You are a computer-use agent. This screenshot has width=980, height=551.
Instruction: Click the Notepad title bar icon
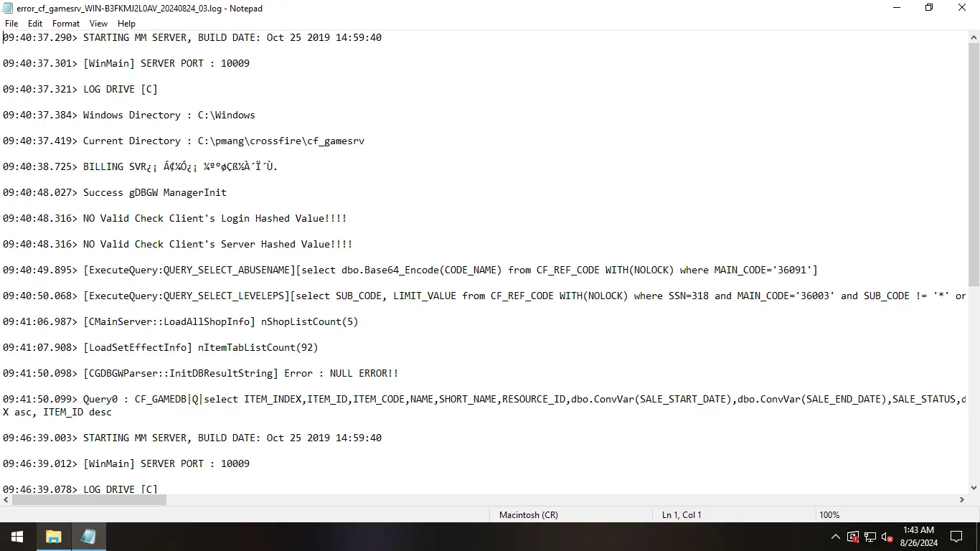point(8,9)
